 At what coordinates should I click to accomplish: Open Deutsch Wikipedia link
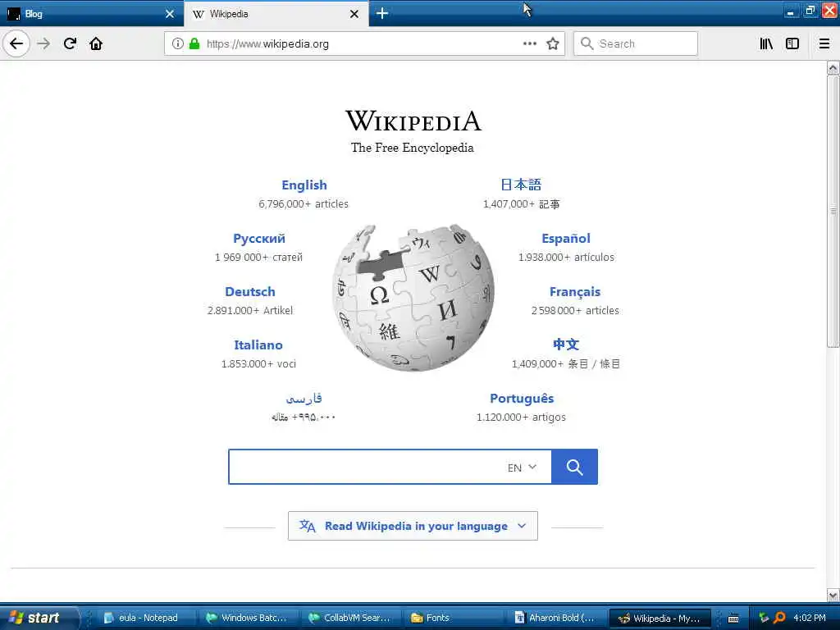pos(249,291)
